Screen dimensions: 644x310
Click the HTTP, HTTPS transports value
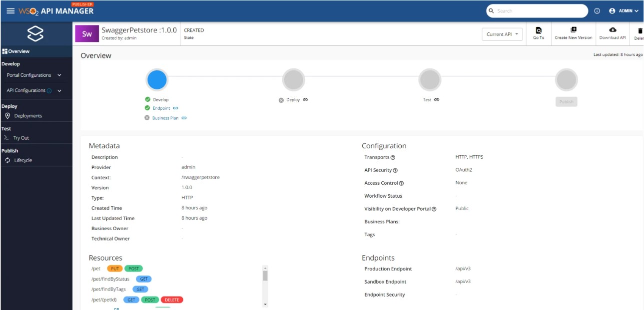click(469, 157)
